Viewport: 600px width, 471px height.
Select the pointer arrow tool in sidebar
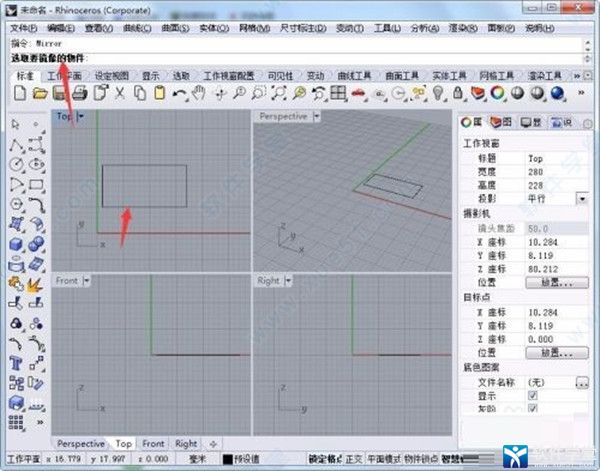coord(17,124)
